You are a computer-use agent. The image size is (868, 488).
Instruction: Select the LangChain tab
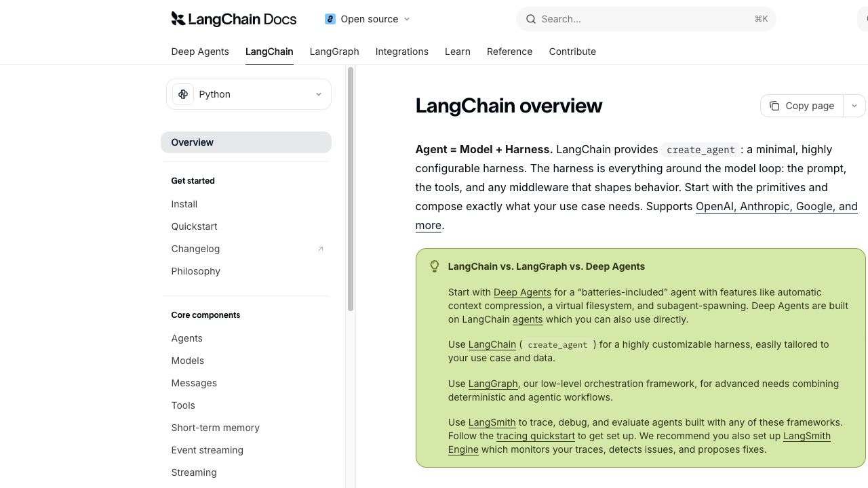tap(269, 52)
